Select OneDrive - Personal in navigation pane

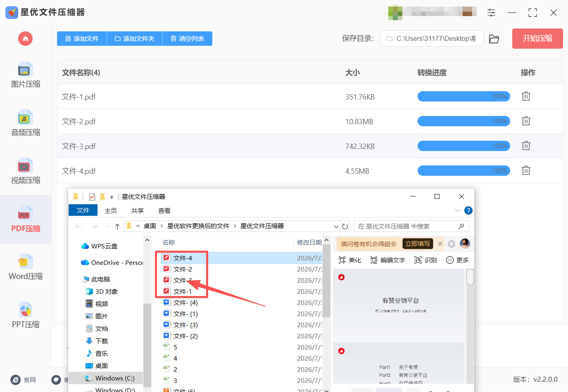pyautogui.click(x=112, y=262)
